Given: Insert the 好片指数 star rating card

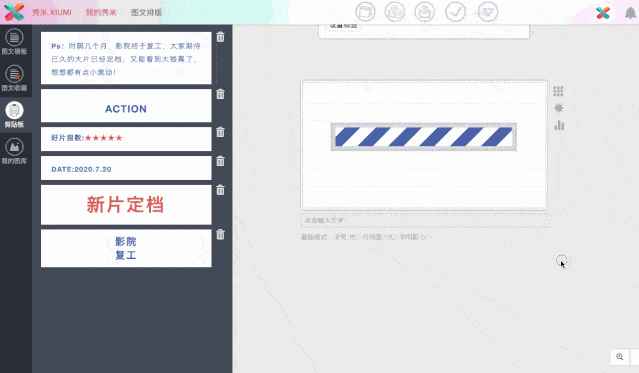Looking at the screenshot, I should 126,139.
